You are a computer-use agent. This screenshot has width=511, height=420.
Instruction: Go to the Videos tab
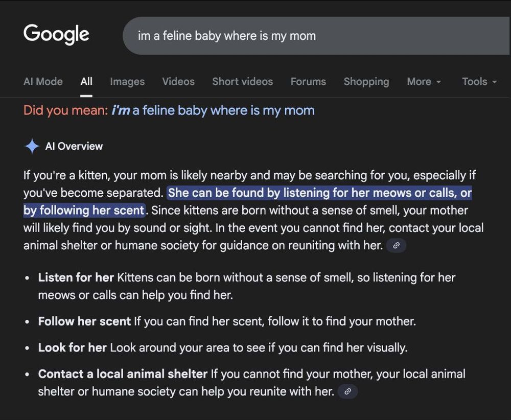coord(178,81)
